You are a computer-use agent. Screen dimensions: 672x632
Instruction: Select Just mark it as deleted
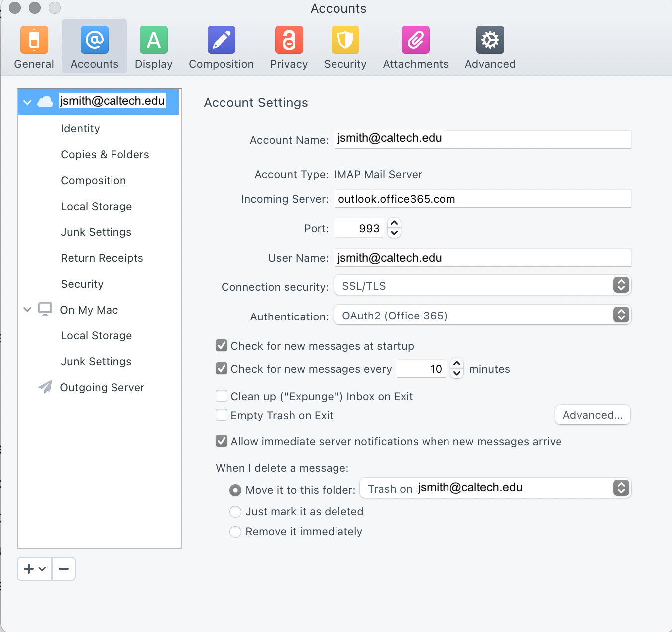pyautogui.click(x=235, y=512)
